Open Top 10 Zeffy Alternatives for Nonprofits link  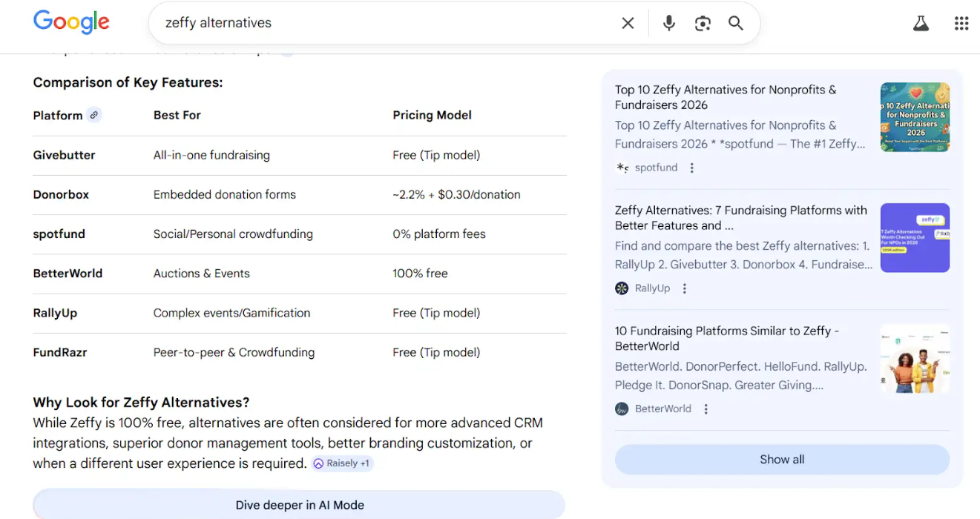tap(726, 97)
